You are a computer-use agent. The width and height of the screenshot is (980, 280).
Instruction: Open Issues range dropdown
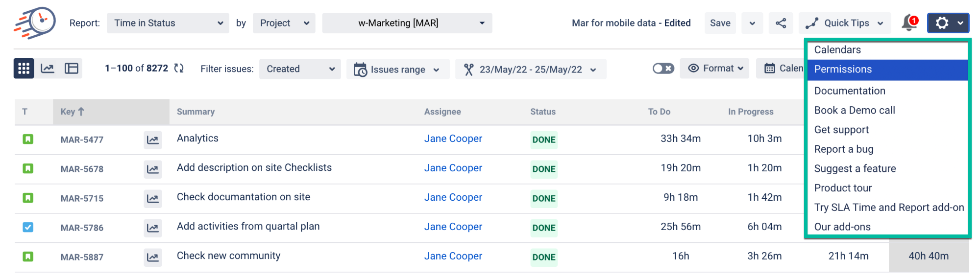tap(398, 69)
